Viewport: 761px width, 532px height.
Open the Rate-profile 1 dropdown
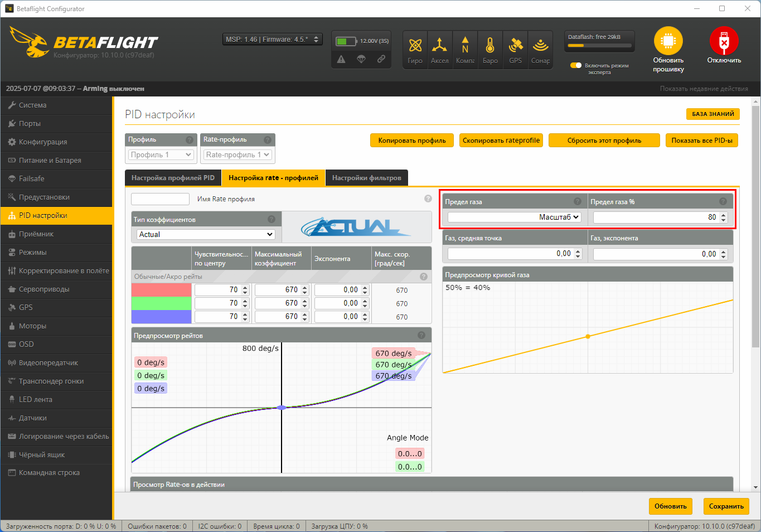click(x=237, y=154)
